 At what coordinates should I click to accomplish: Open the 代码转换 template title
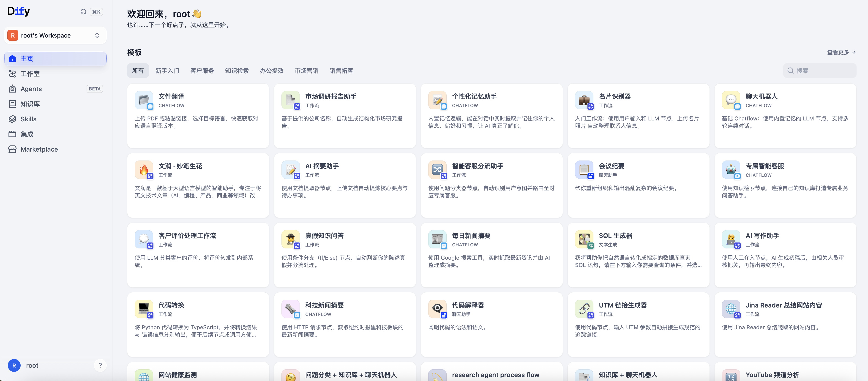coord(171,305)
